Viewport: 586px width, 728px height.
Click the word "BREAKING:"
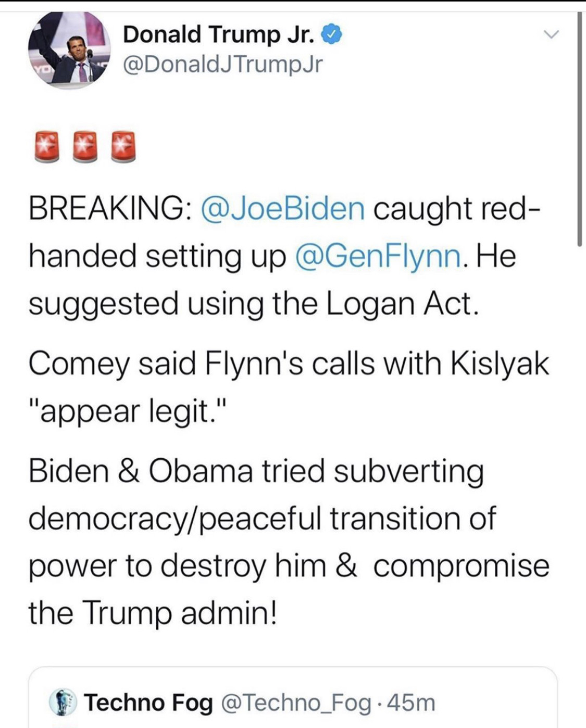click(x=108, y=208)
